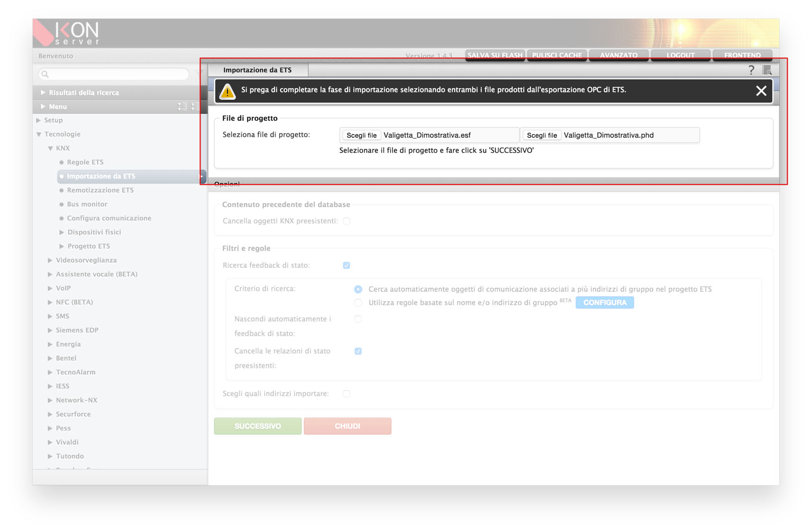Expand SMS tree node
The height and width of the screenshot is (532, 812).
(50, 316)
